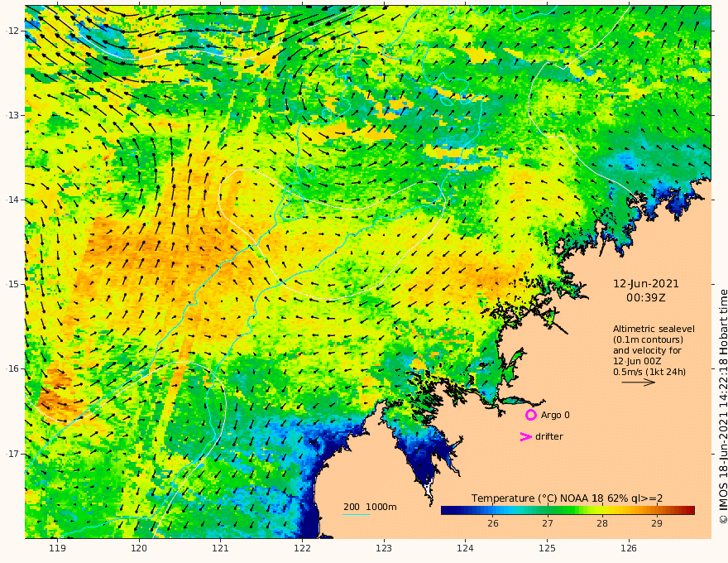This screenshot has height=563, width=728.
Task: Click the colorbar tick label 29
Action: [x=657, y=523]
